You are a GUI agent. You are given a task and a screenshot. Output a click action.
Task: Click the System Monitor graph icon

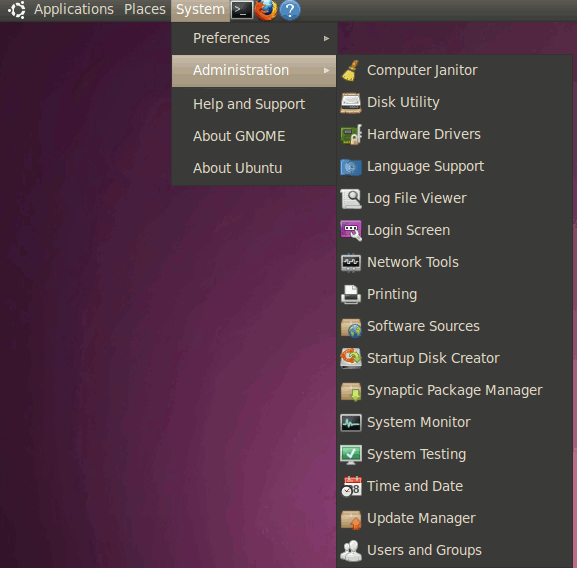point(351,423)
